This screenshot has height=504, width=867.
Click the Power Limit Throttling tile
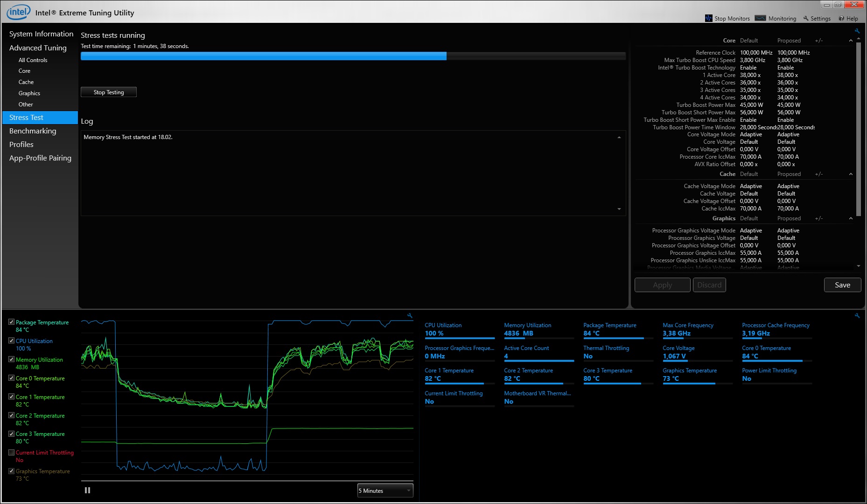pyautogui.click(x=776, y=375)
